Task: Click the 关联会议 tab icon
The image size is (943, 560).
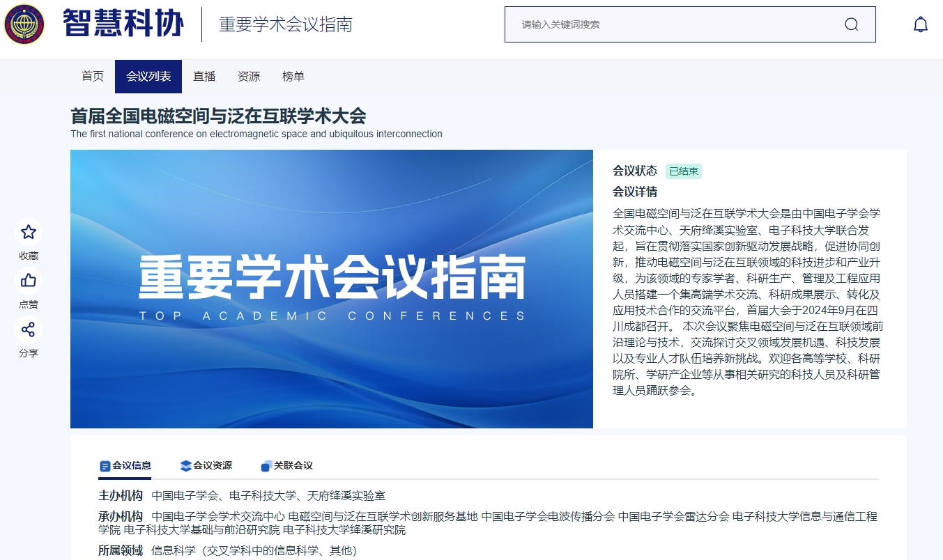Action: (266, 466)
